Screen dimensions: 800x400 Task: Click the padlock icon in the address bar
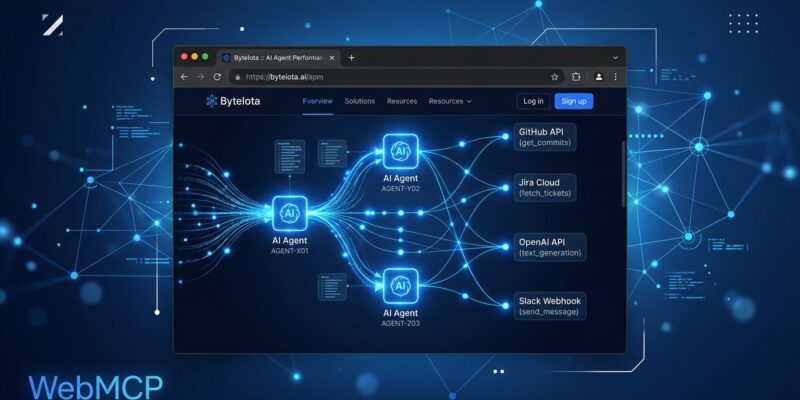point(237,77)
